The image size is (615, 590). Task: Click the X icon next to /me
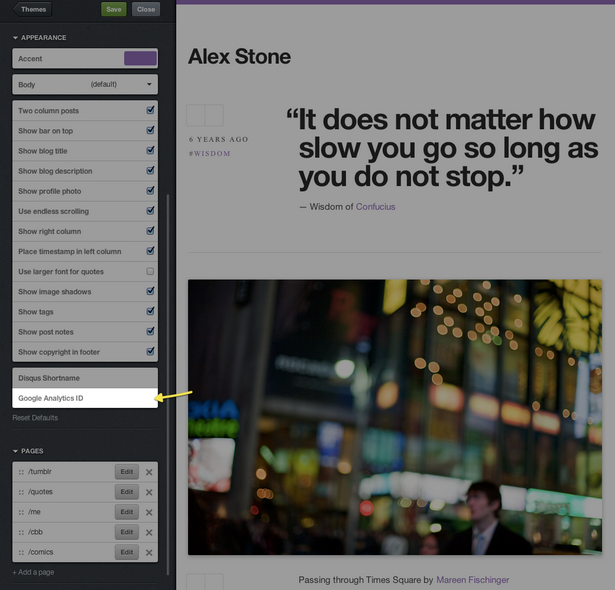pyautogui.click(x=149, y=512)
